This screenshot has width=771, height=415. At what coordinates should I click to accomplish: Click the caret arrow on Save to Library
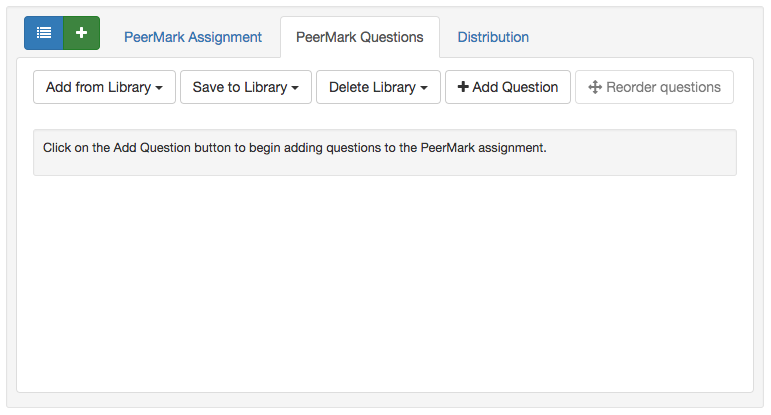[x=295, y=88]
